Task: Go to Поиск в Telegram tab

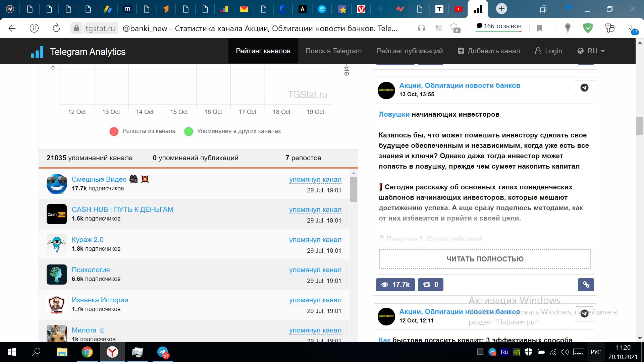Action: point(333,51)
